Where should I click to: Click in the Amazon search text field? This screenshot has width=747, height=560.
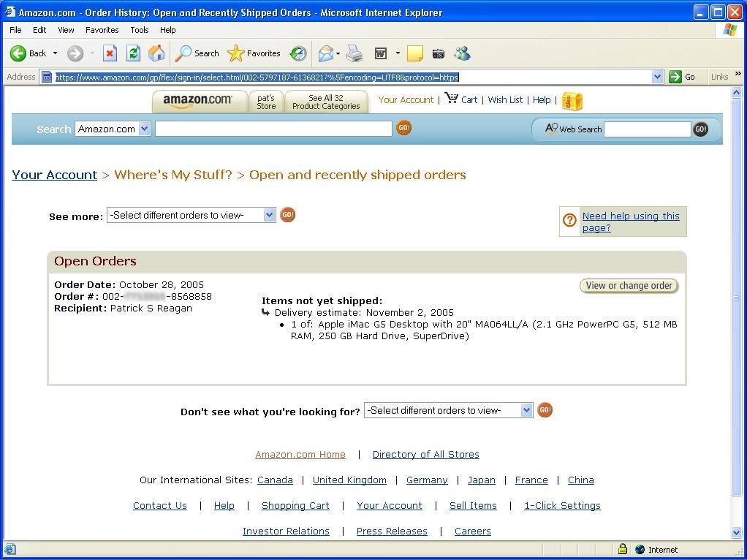coord(273,129)
